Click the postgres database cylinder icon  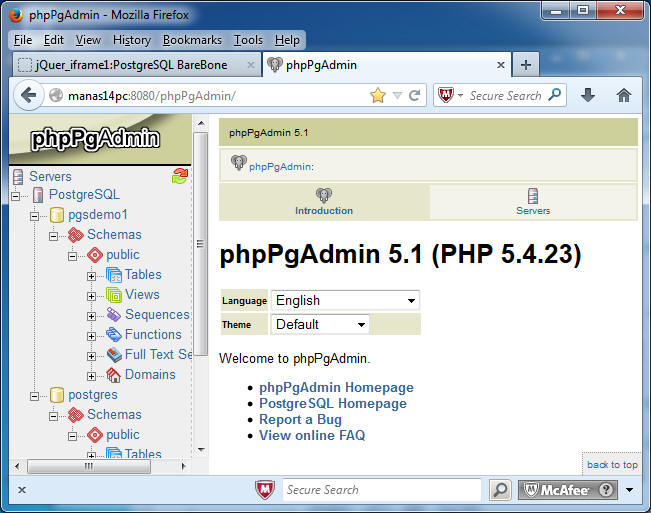point(57,395)
